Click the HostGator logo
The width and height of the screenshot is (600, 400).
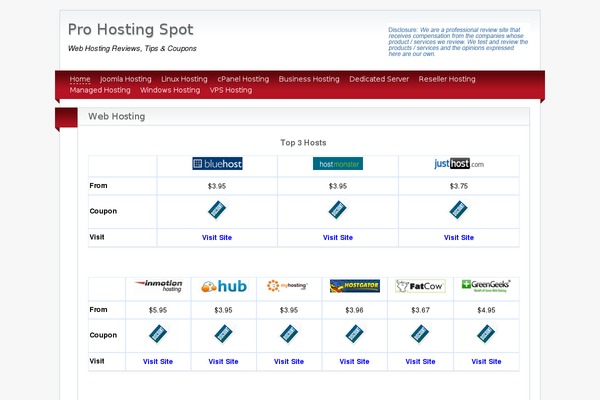(355, 286)
